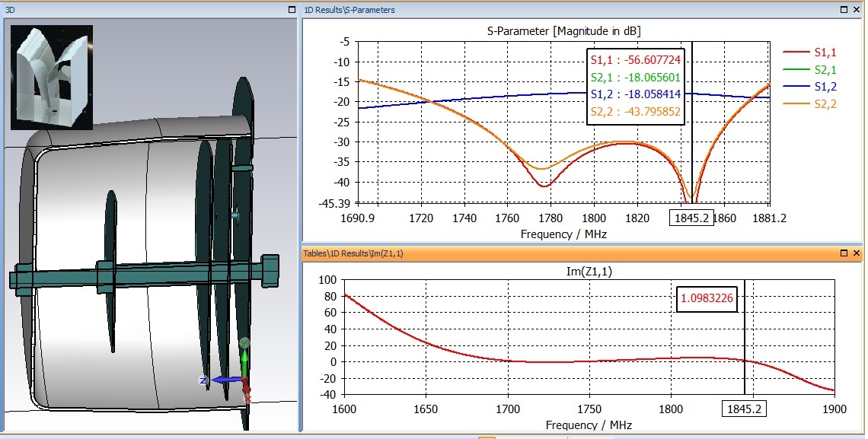Click the Frequency / MHz label of Im(Z1,1) plot

pyautogui.click(x=589, y=425)
